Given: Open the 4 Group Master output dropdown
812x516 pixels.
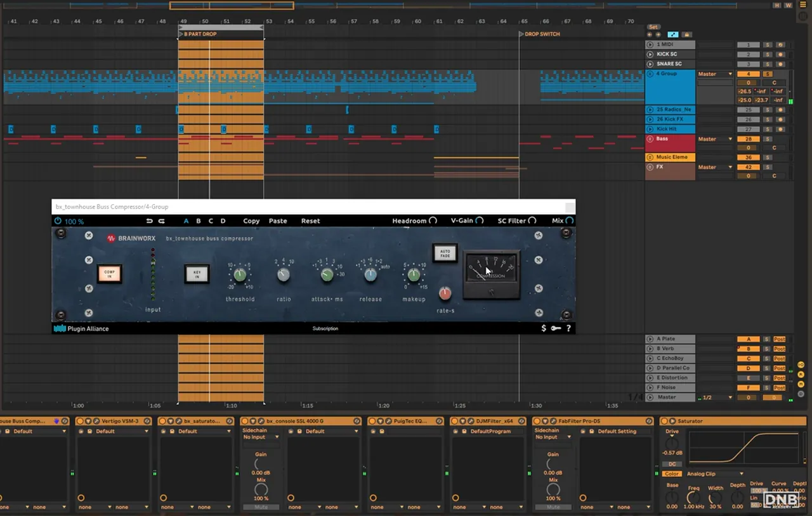Looking at the screenshot, I should tap(715, 74).
